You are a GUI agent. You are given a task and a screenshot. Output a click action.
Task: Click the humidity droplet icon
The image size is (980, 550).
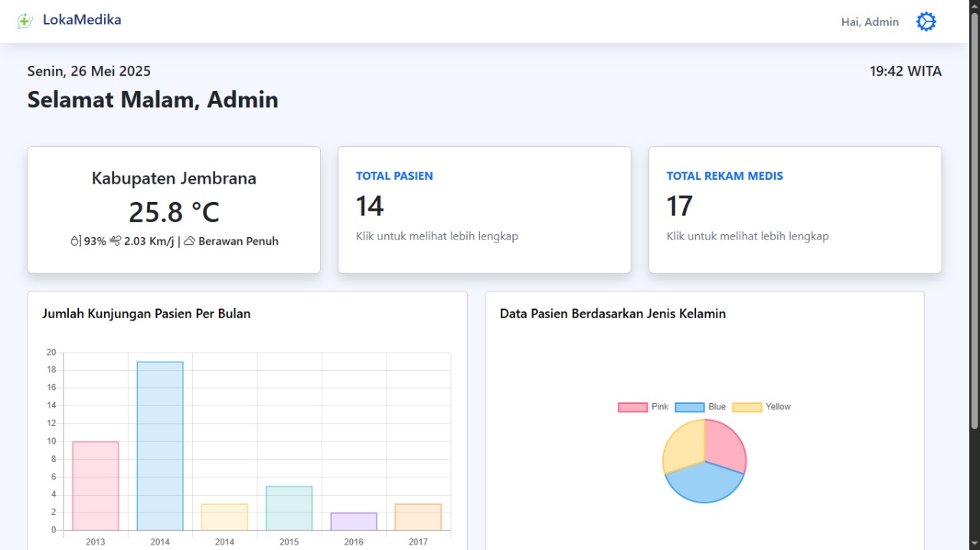pos(75,241)
